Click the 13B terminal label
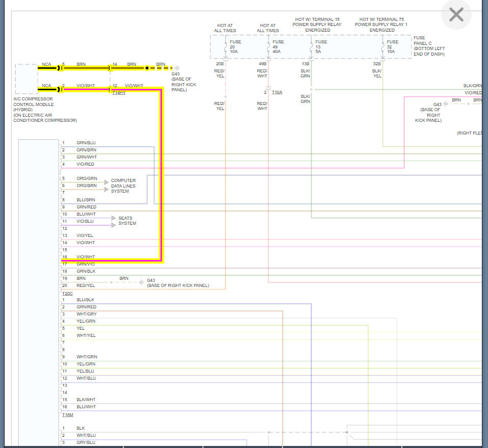 [305, 64]
